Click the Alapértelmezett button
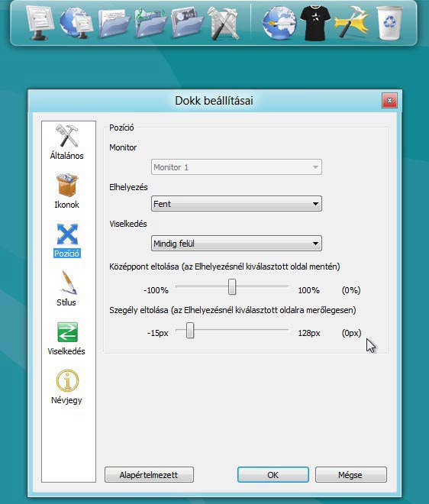Viewport: 429px width, 504px height. [149, 475]
